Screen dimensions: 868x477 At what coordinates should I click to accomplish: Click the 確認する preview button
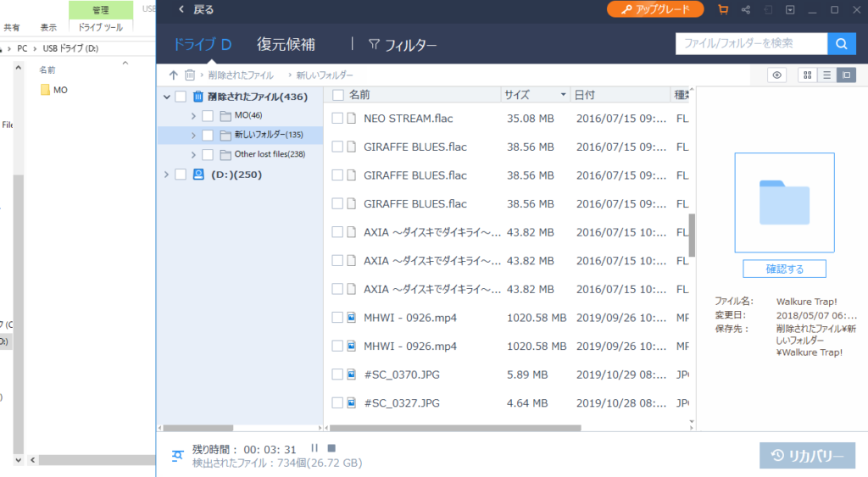pos(784,269)
